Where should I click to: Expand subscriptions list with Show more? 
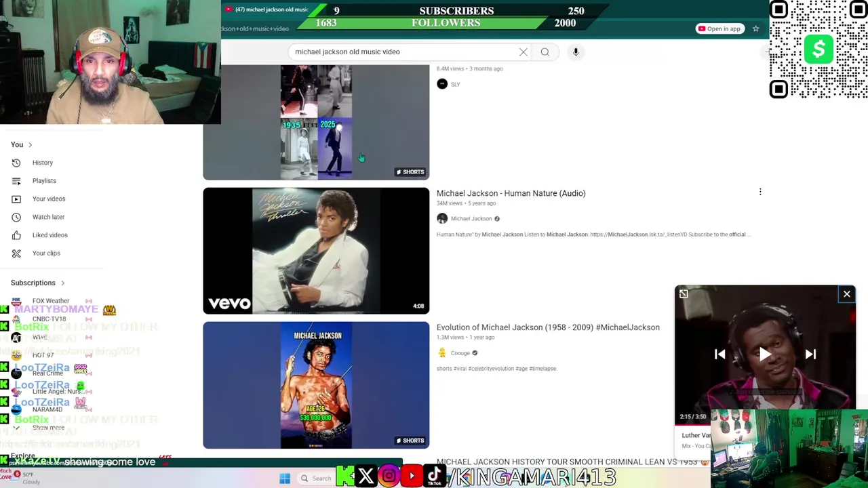pos(48,428)
